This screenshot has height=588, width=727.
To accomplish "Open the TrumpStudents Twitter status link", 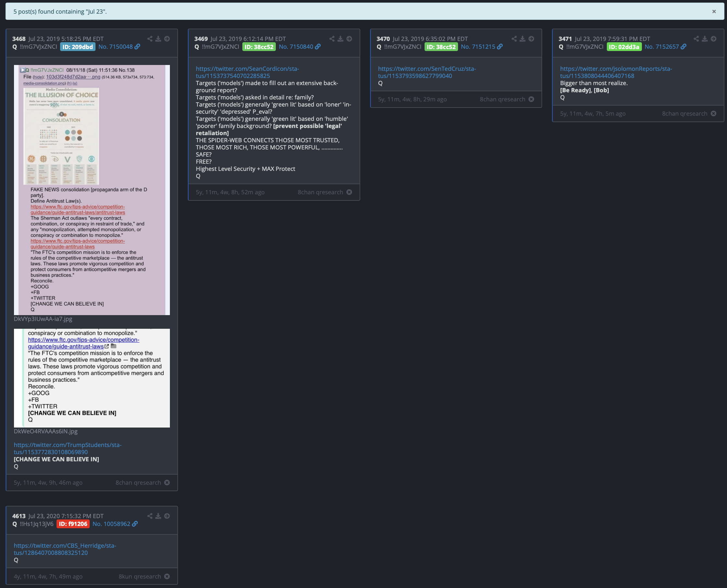I will click(67, 448).
